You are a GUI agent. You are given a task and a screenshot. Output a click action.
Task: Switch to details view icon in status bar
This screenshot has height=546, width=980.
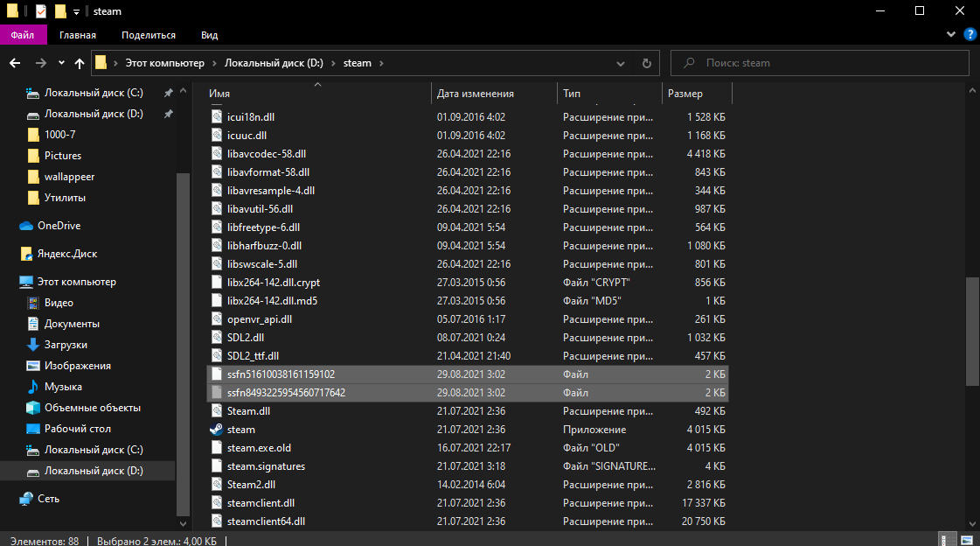click(x=948, y=541)
